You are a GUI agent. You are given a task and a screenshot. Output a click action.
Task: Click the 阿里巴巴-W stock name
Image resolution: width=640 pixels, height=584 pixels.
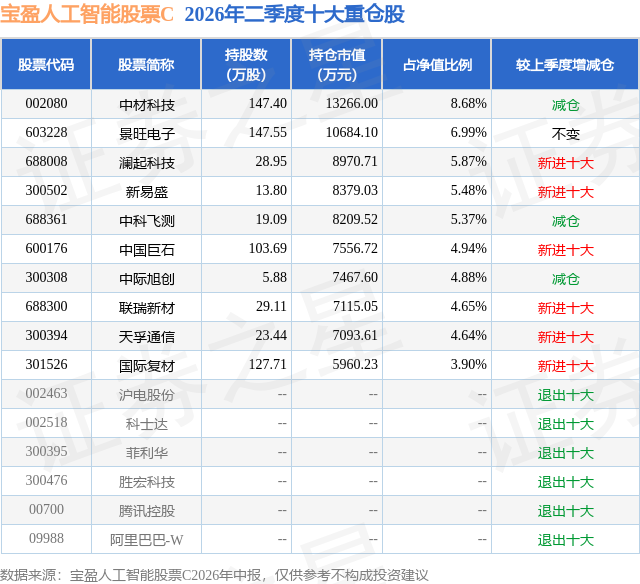pyautogui.click(x=147, y=539)
